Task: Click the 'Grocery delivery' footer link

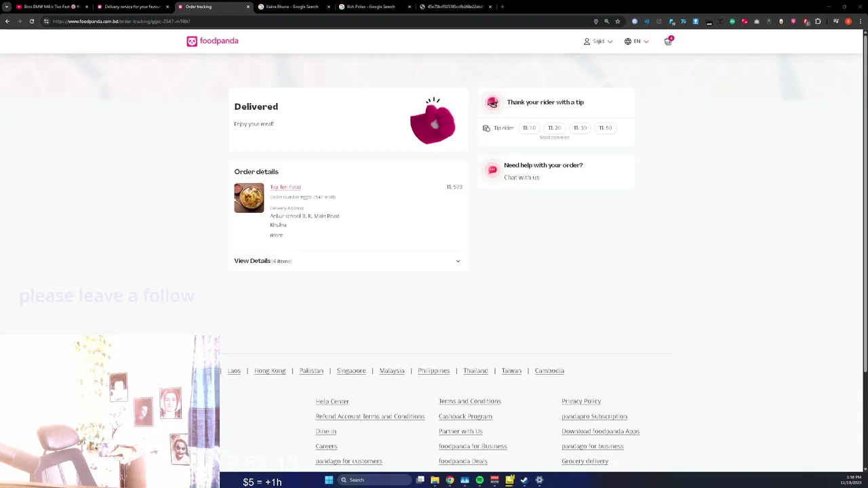Action: click(585, 461)
